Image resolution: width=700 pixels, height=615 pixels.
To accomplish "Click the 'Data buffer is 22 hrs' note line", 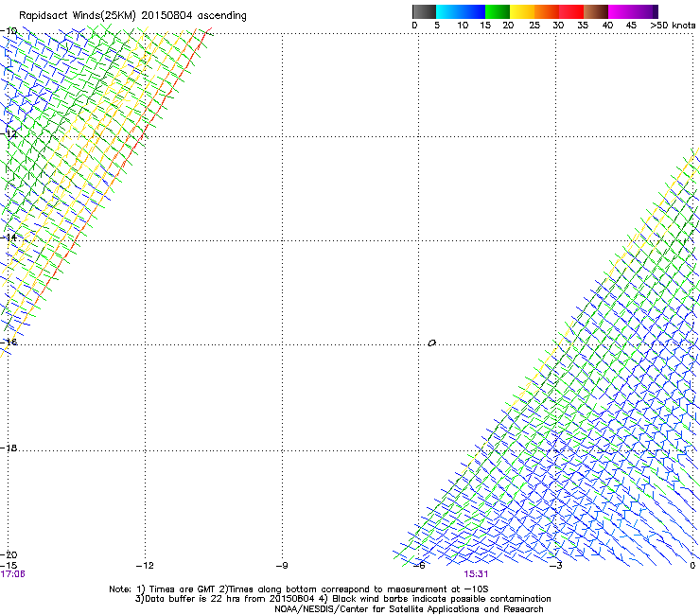I will pyautogui.click(x=342, y=599).
